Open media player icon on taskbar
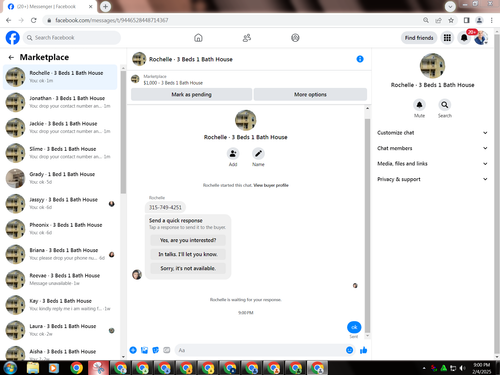Viewport: 500px width, 375px height. pyautogui.click(x=53, y=368)
